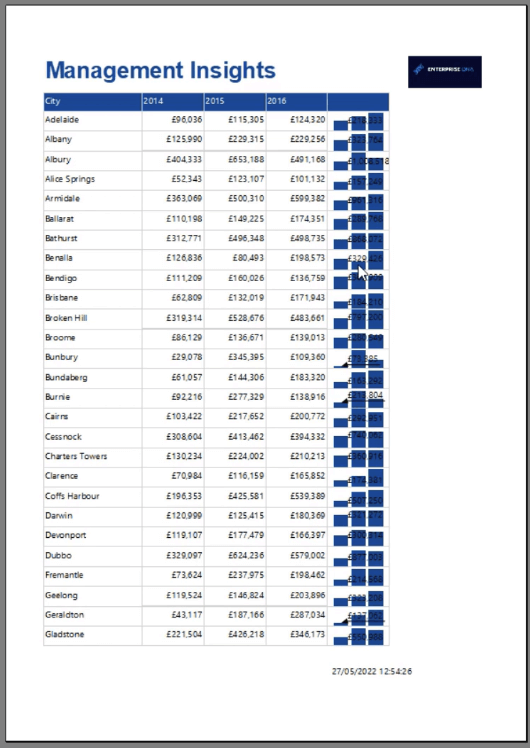Click Coffs Harbour 2016 value £539,389
This screenshot has width=530, height=748.
(307, 496)
